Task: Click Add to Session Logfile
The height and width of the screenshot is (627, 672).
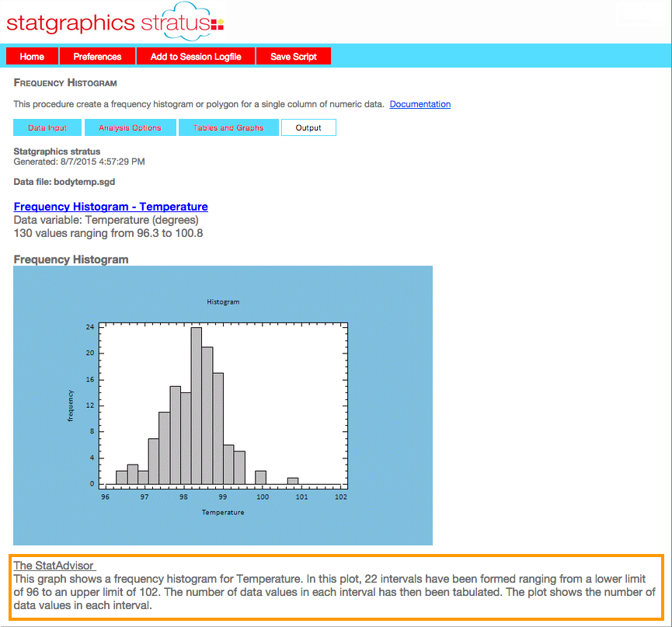Action: point(196,57)
